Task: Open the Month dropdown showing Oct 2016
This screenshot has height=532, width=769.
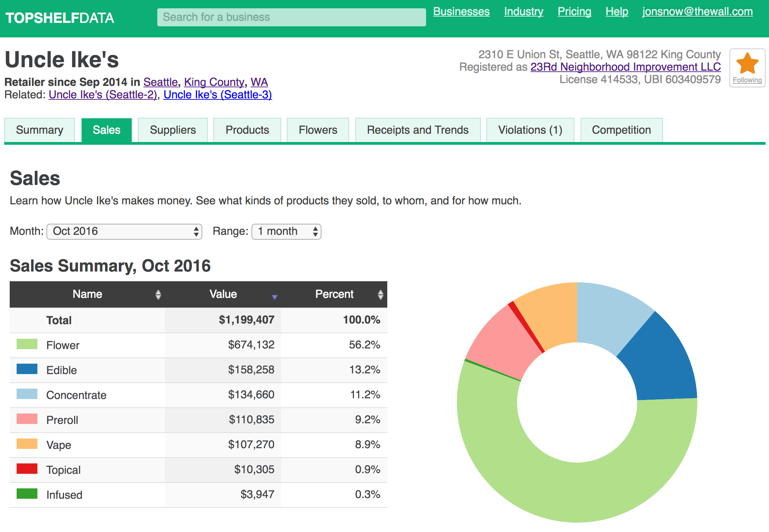Action: tap(124, 231)
